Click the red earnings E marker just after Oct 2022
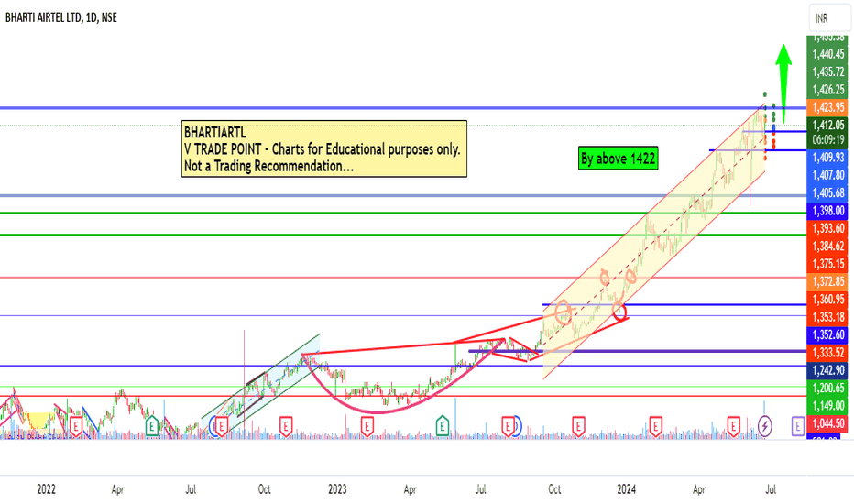 coord(286,425)
